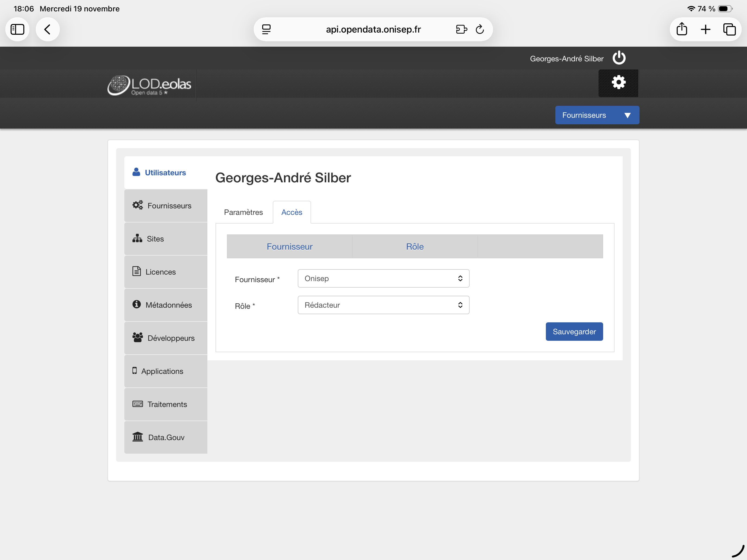The image size is (747, 560).
Task: Select the Accès tab
Action: (x=292, y=212)
